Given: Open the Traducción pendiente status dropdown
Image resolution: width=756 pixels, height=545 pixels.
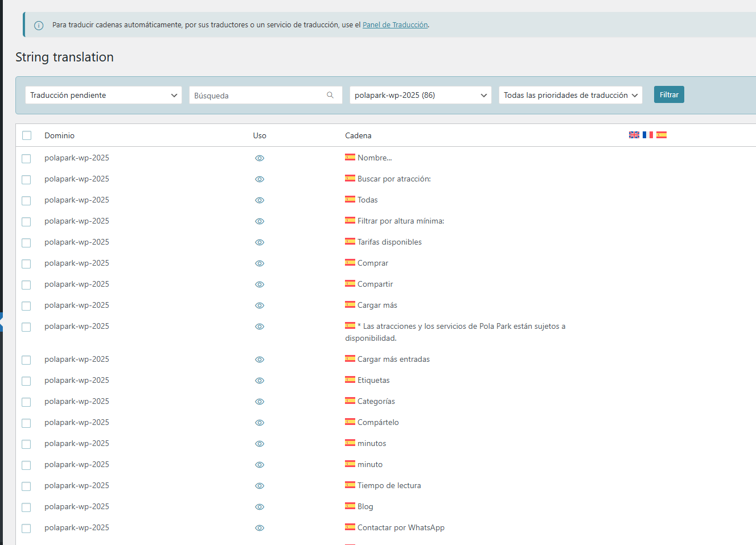Looking at the screenshot, I should [x=104, y=95].
